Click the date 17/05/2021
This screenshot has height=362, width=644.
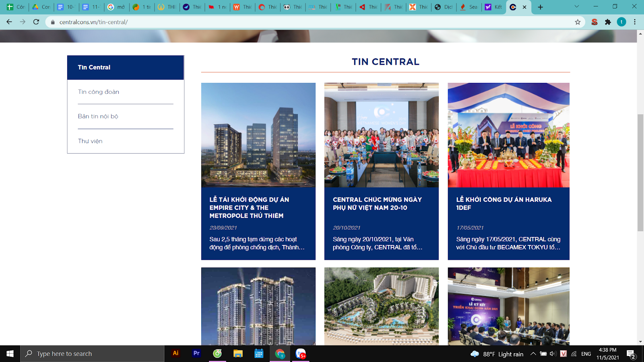tap(470, 228)
